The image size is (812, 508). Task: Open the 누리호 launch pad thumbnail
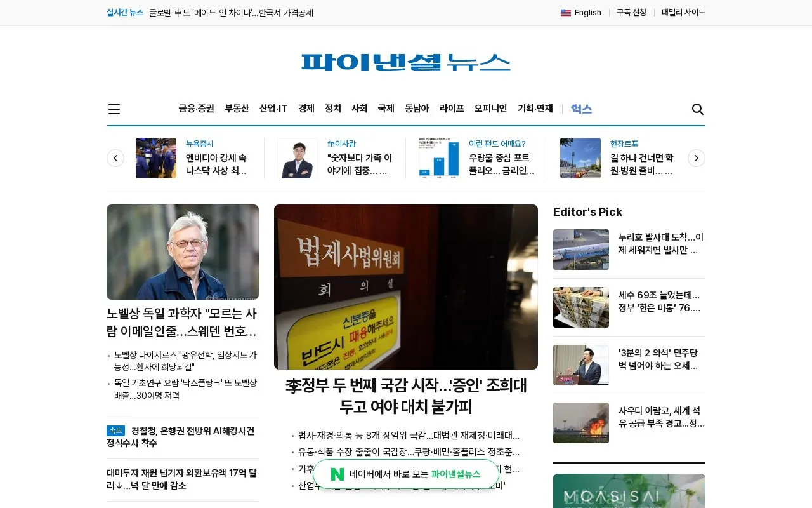[x=581, y=250]
